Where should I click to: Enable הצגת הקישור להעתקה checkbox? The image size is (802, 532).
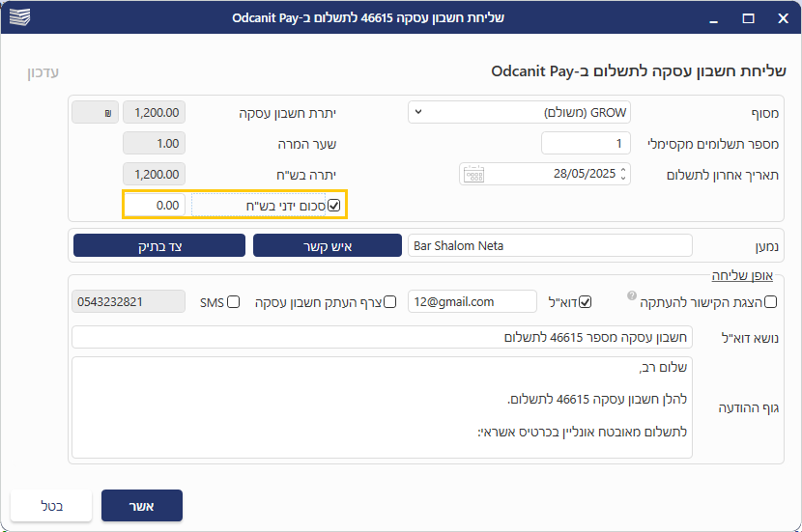click(770, 302)
